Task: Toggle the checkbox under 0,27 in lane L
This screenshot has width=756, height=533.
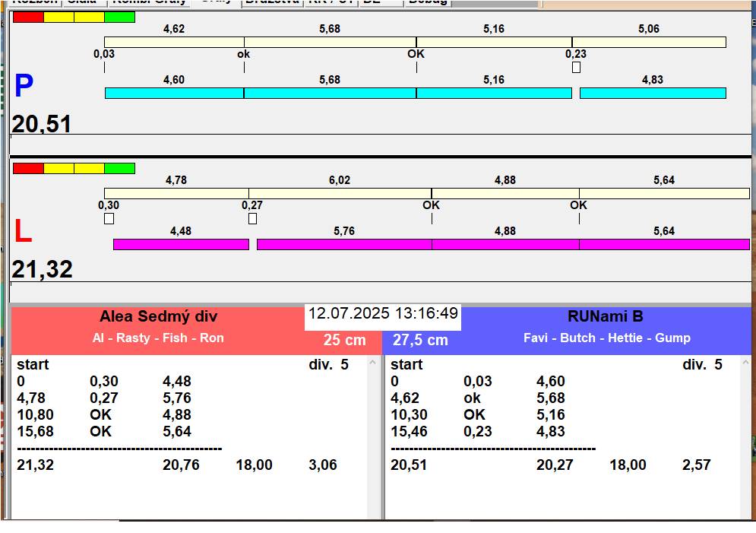Action: 252,218
